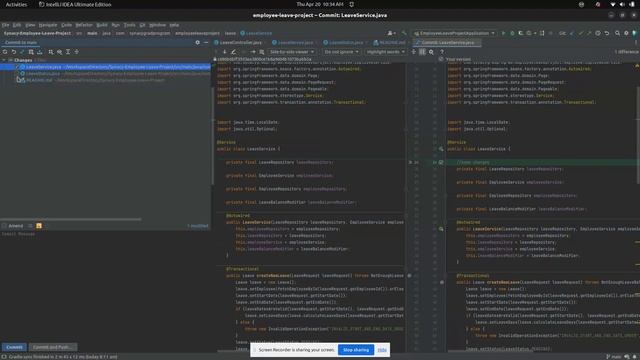Click the diff settings magnifier icon
This screenshot has width=640, height=360.
(x=431, y=52)
